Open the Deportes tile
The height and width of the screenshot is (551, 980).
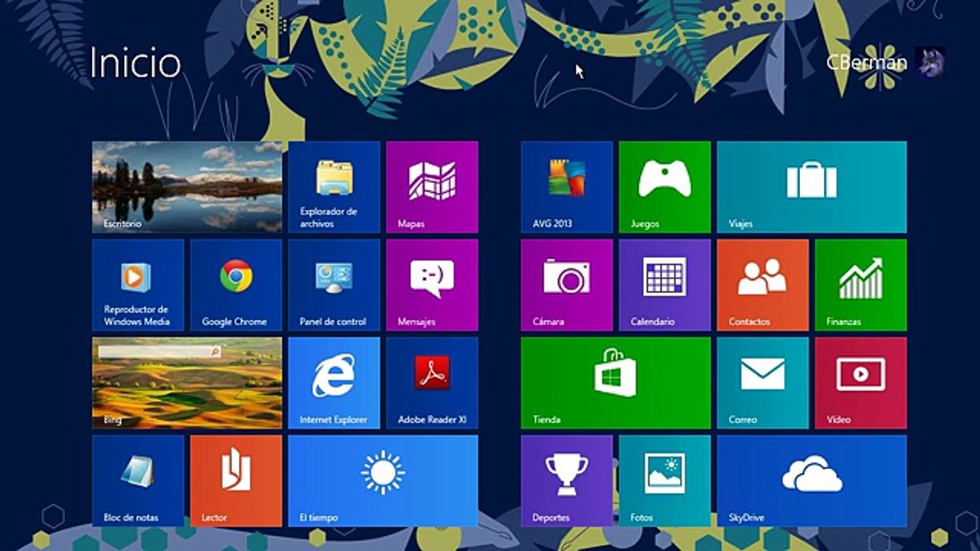(567, 481)
